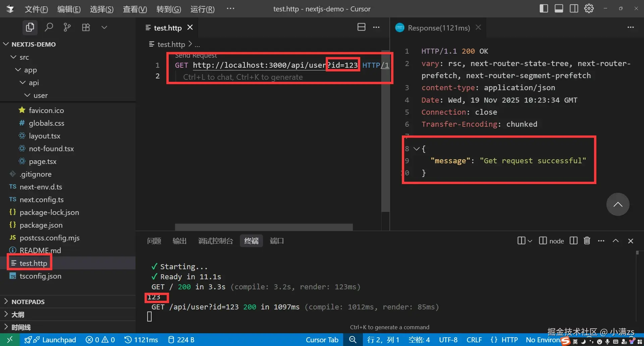Open the 运行(R) menu

202,9
